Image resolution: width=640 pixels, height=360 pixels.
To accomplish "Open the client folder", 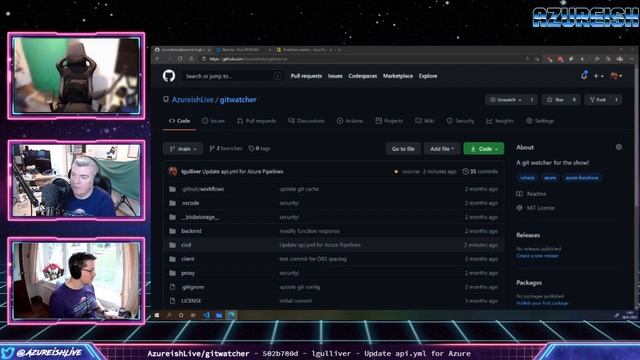I will 188,259.
